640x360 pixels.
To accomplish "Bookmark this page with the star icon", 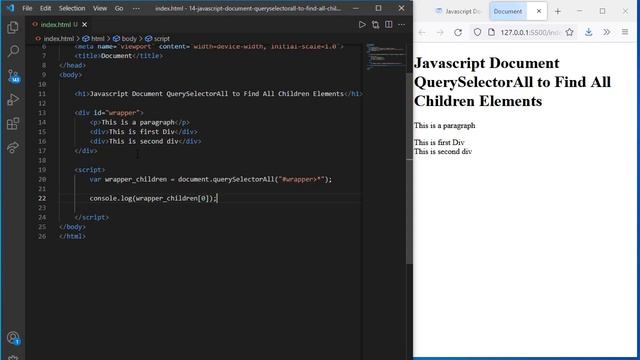I will (569, 32).
